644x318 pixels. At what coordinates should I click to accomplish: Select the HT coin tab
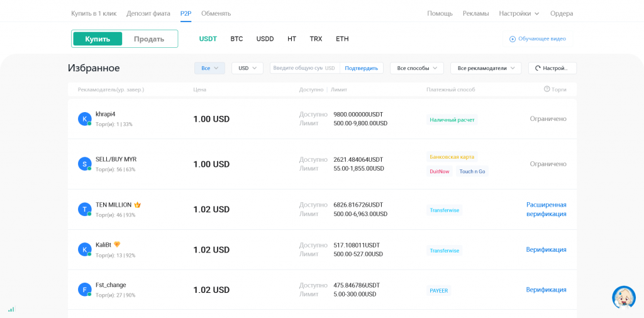click(x=292, y=39)
